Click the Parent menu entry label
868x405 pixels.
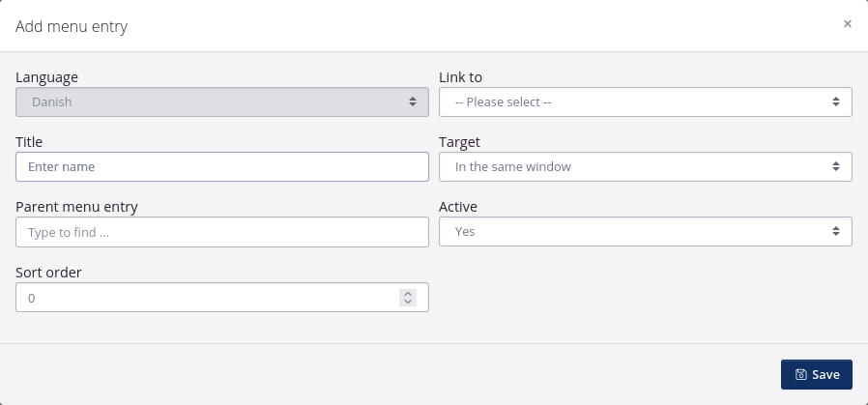tap(76, 207)
